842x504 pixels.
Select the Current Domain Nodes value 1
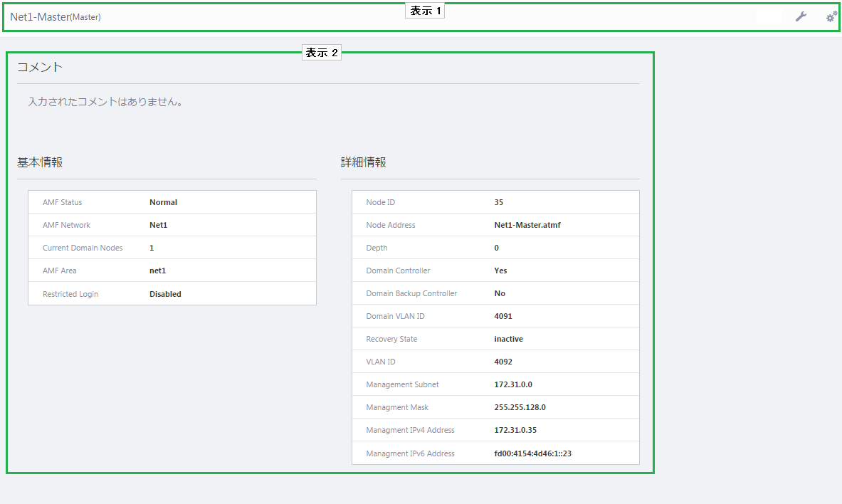coord(152,248)
